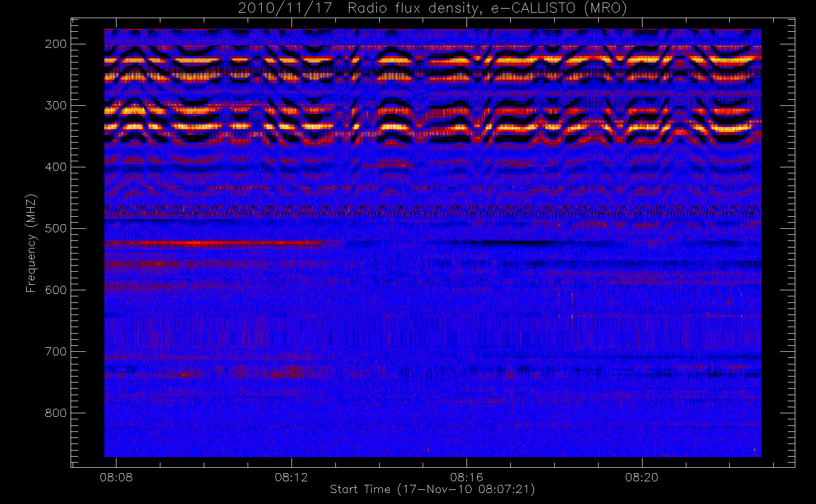
Task: Click the 800 frequency tick label
Action: pos(56,413)
